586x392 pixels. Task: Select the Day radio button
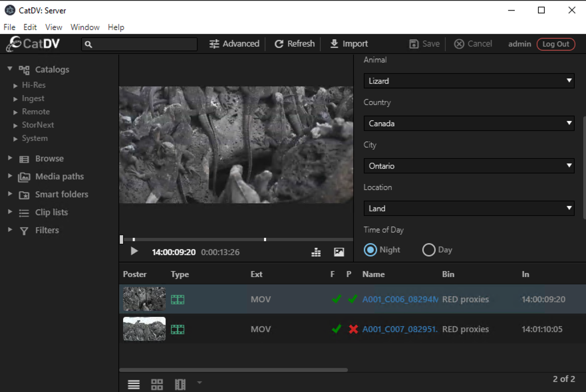pyautogui.click(x=428, y=250)
